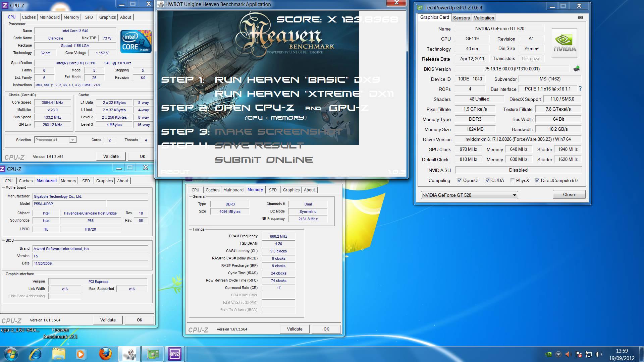Click the Show desktop button on taskbar
This screenshot has height=362, width=644.
click(641, 354)
